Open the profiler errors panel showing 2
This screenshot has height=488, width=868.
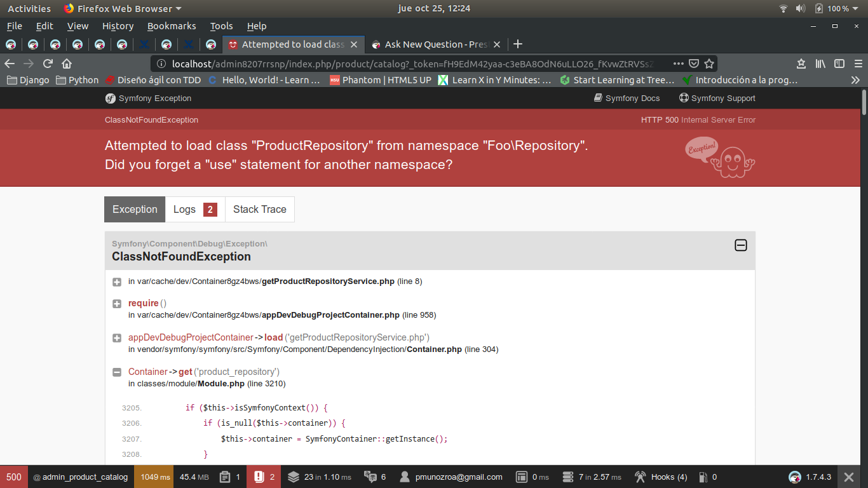click(x=265, y=477)
